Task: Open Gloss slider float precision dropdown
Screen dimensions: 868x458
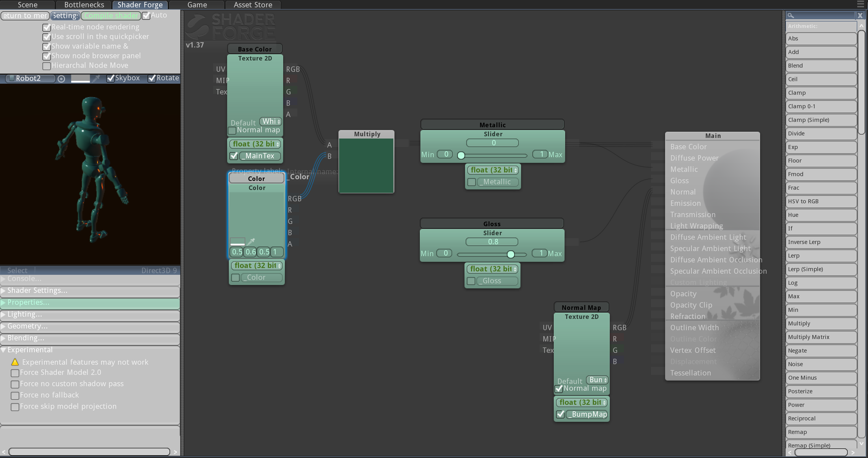Action: pyautogui.click(x=492, y=269)
